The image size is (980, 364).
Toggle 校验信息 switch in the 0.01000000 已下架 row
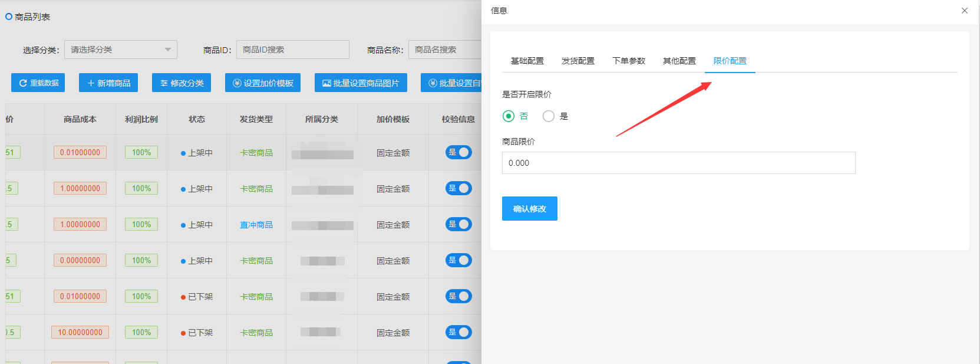coord(458,296)
